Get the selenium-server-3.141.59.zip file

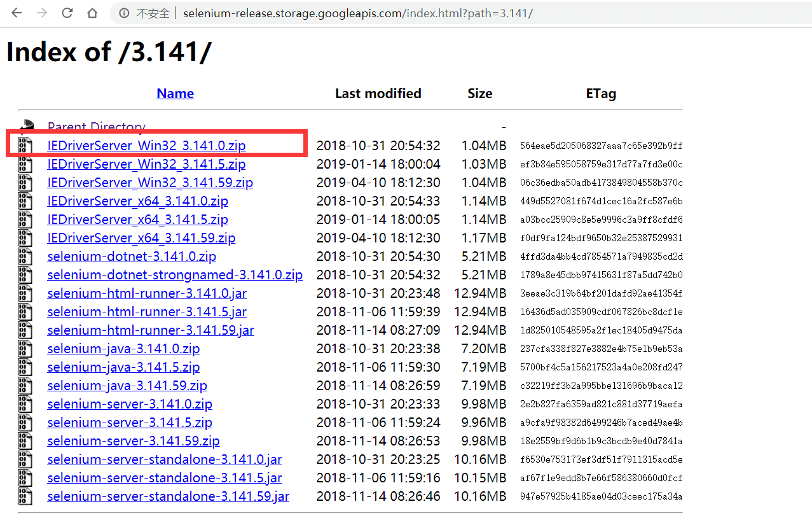point(134,441)
